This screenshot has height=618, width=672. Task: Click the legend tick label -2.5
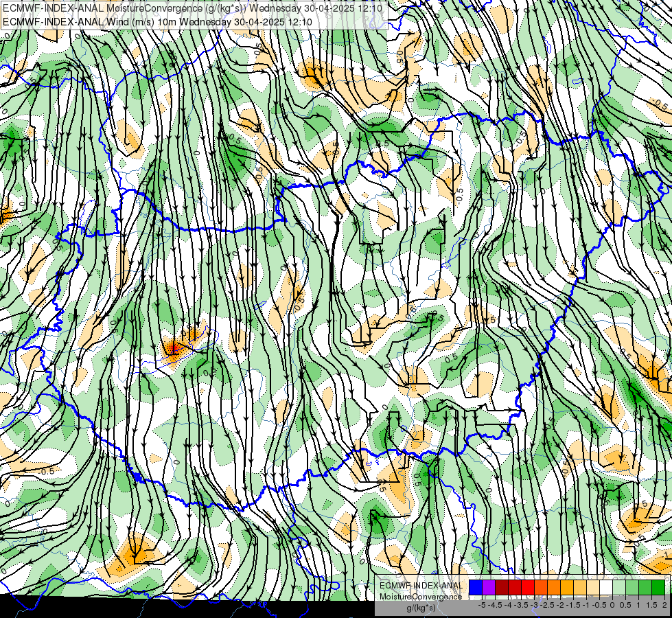pos(547,605)
